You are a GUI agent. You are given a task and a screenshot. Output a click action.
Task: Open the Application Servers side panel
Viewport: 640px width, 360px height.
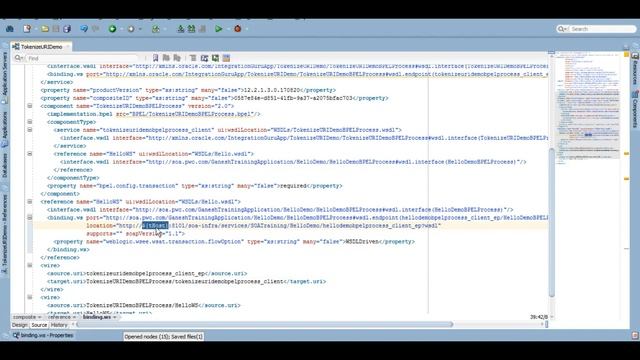click(4, 75)
